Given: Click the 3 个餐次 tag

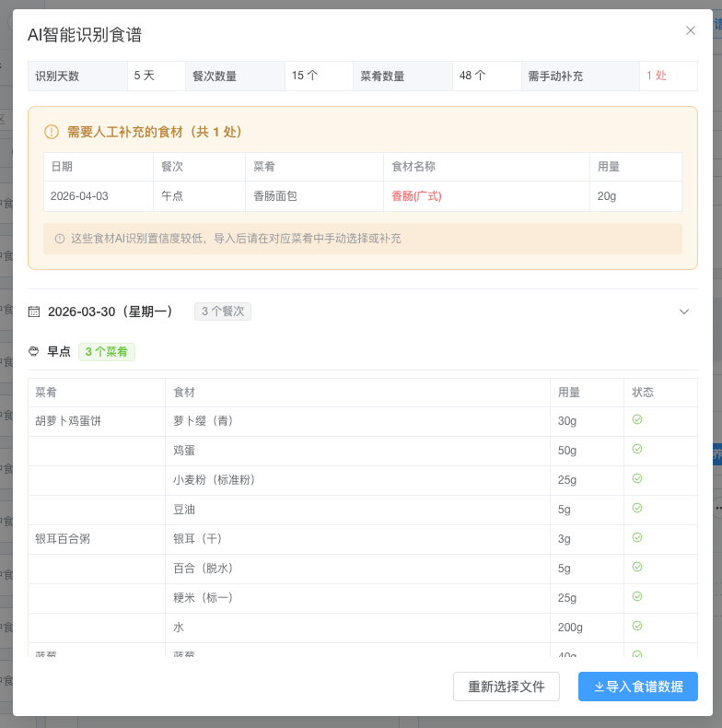Looking at the screenshot, I should coord(223,311).
